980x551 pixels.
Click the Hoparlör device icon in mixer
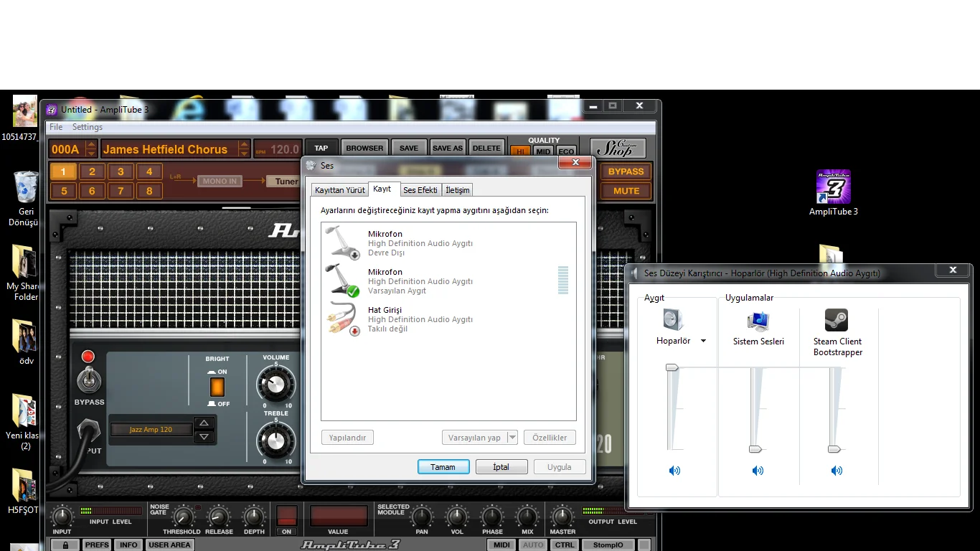click(x=674, y=319)
